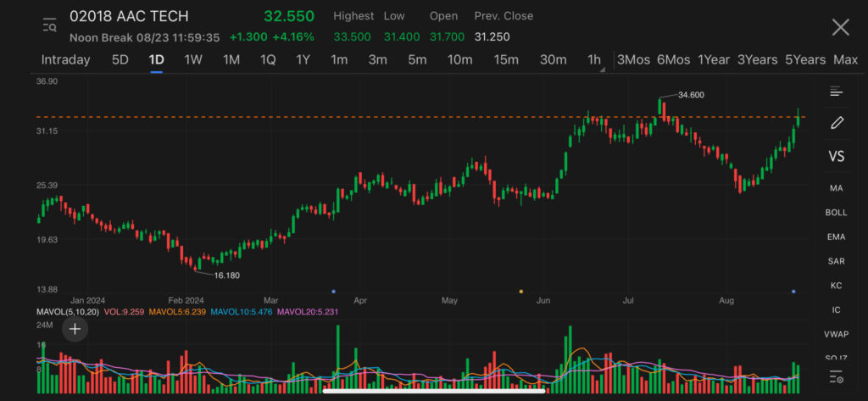Click the 34.600 high price label
This screenshot has height=401, width=868.
[x=692, y=95]
